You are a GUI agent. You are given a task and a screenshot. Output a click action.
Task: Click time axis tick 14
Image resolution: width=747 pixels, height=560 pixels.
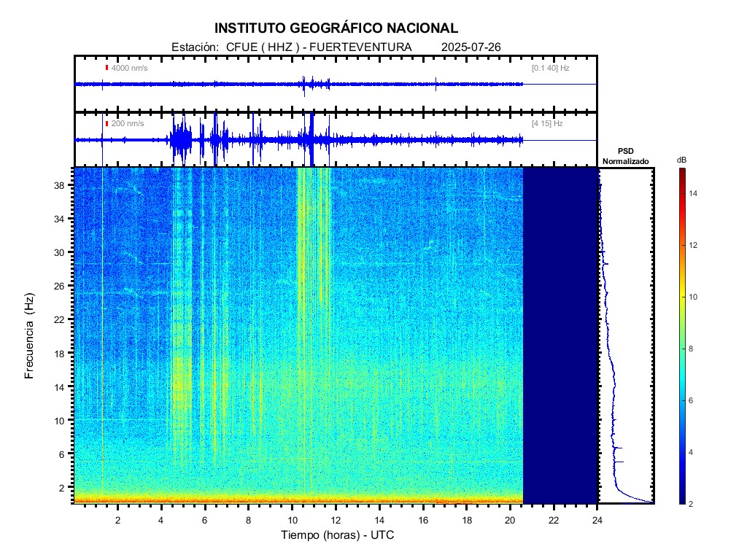[379, 520]
